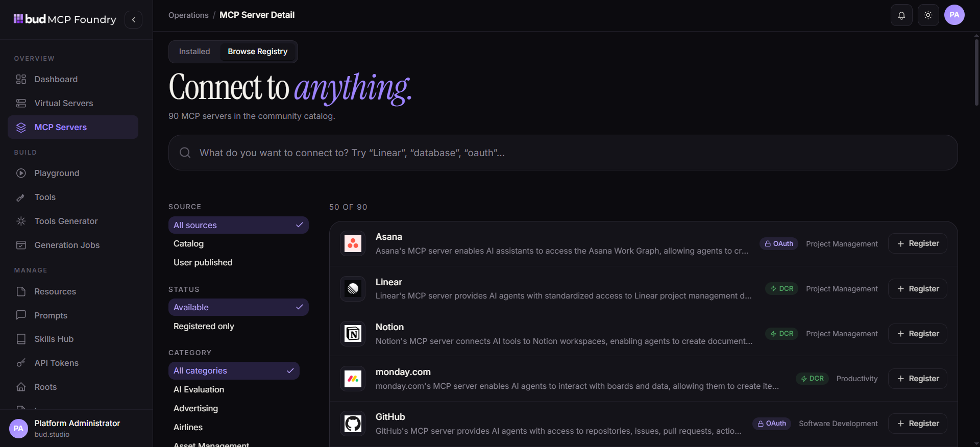Click the Roots home icon
This screenshot has width=980, height=447.
tap(21, 387)
